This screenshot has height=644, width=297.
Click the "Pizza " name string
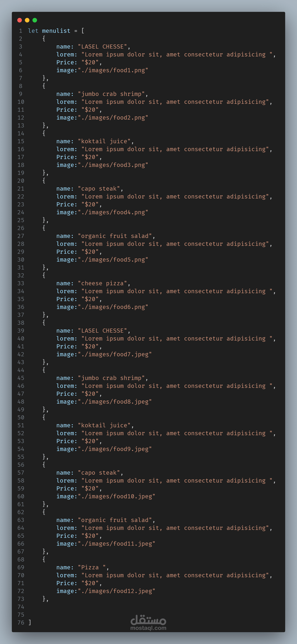tap(92, 567)
